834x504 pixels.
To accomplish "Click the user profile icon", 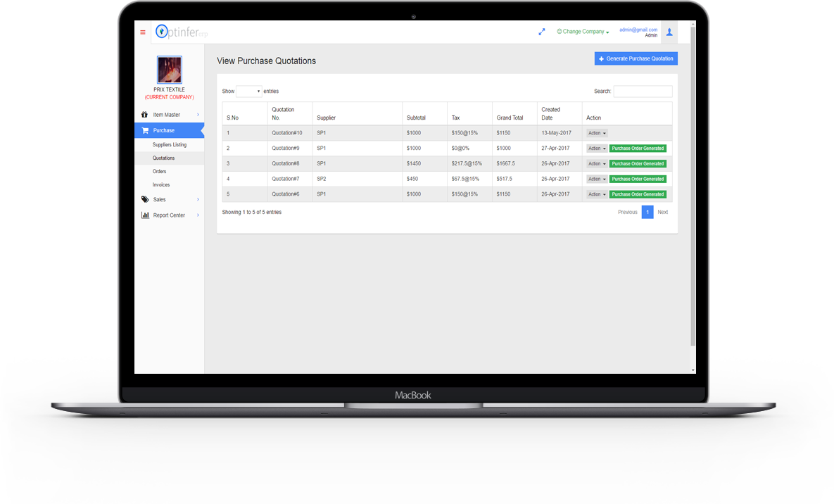I will coord(669,32).
